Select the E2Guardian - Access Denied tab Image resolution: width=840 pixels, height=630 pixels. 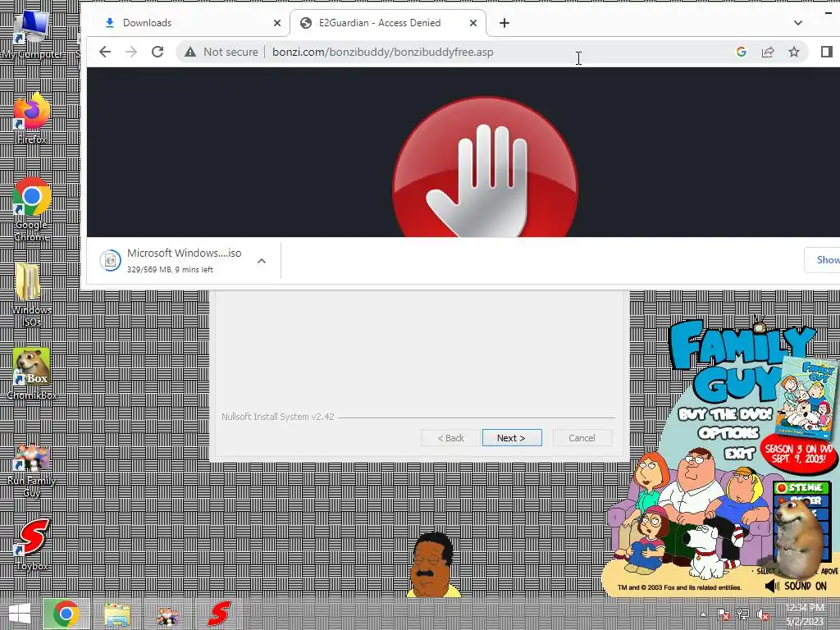[x=388, y=23]
